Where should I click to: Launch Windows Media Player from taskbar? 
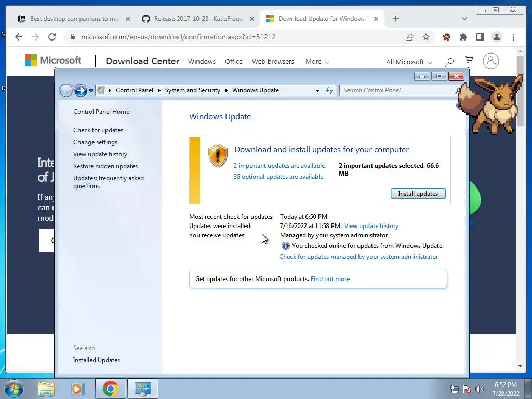(x=78, y=389)
